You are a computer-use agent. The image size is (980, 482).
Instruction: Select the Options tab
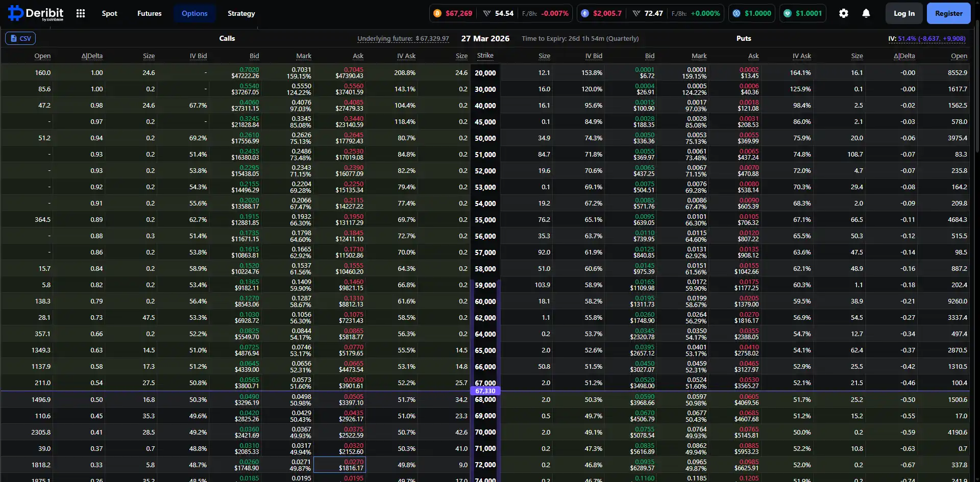click(x=194, y=14)
